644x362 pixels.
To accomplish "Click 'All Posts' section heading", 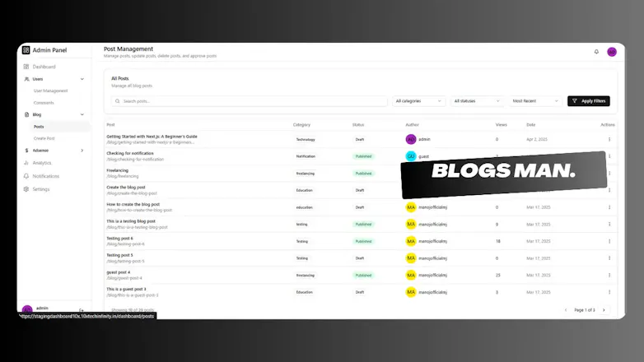I will (120, 78).
